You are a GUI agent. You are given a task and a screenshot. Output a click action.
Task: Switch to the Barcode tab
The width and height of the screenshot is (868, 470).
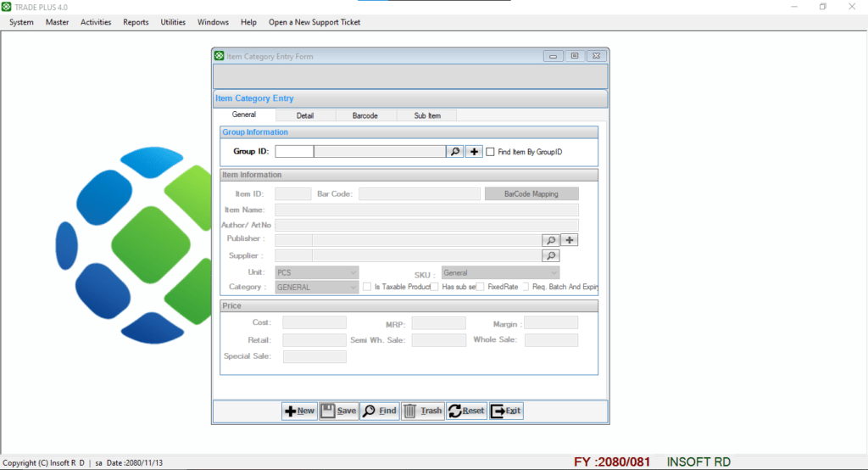coord(364,115)
